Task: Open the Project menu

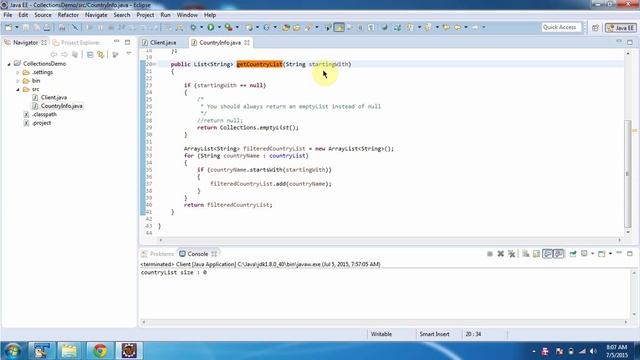Action: point(145,15)
